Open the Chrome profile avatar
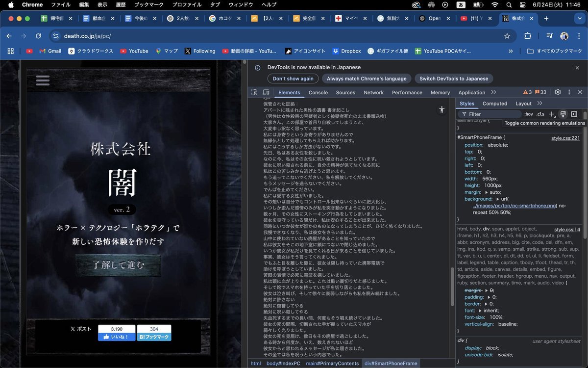Screen dimensions: 588x368 tap(564, 36)
